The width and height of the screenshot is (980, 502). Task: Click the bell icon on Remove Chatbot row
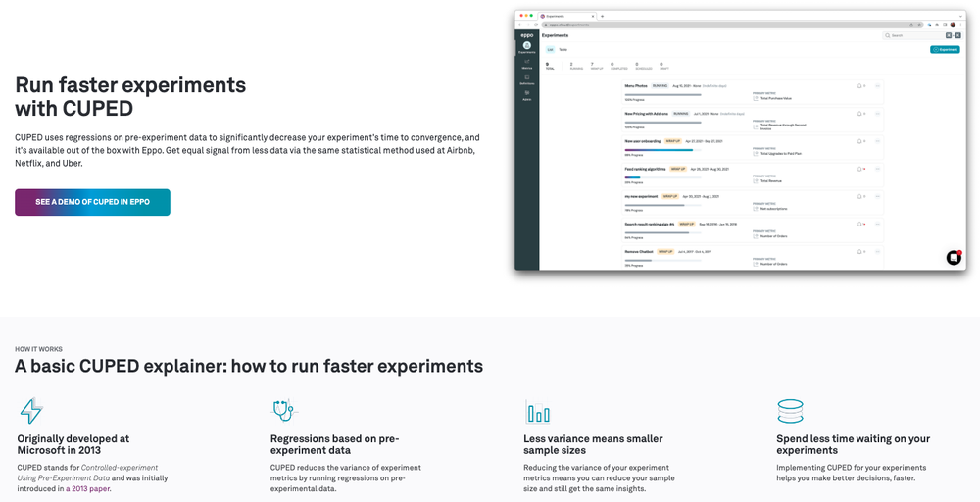(x=859, y=251)
